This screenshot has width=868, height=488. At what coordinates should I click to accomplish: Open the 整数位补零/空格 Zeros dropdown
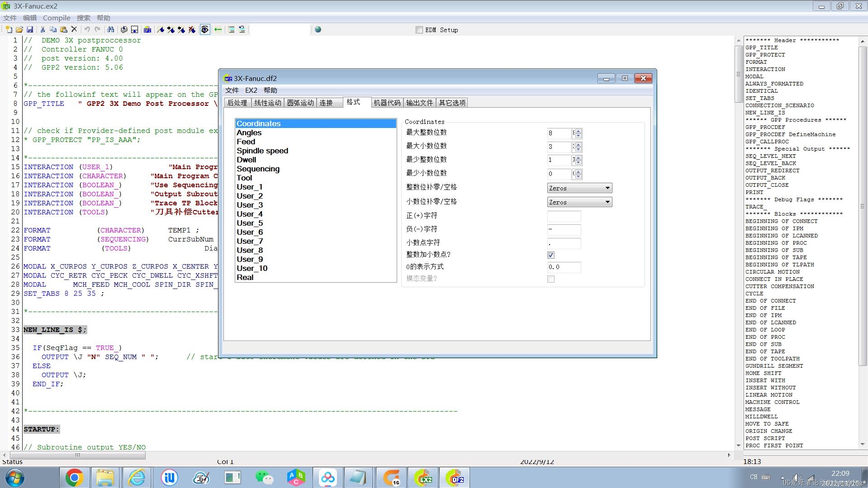(x=579, y=188)
